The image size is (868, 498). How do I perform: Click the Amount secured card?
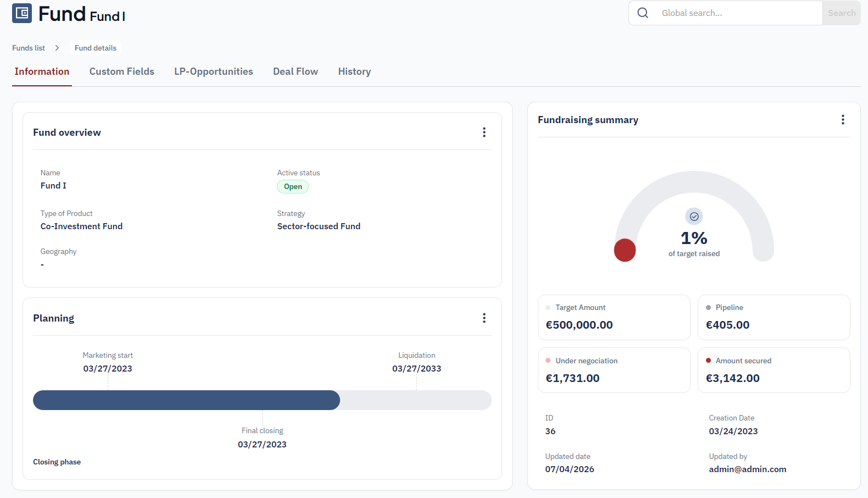click(774, 370)
